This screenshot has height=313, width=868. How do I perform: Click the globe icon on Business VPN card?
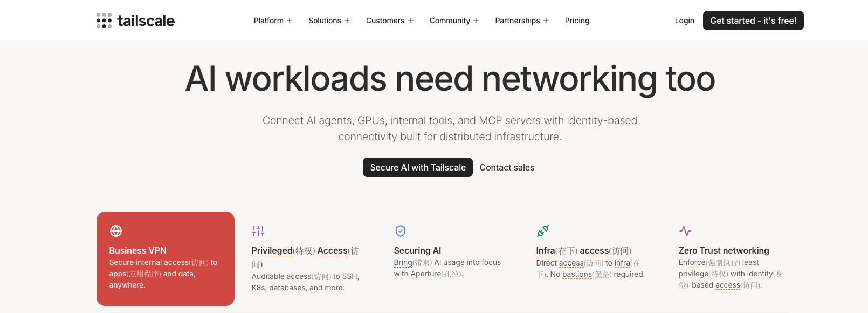point(116,231)
